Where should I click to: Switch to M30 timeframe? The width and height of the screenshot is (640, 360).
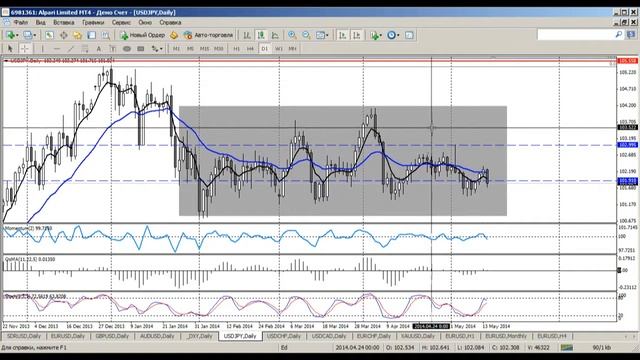click(x=219, y=49)
